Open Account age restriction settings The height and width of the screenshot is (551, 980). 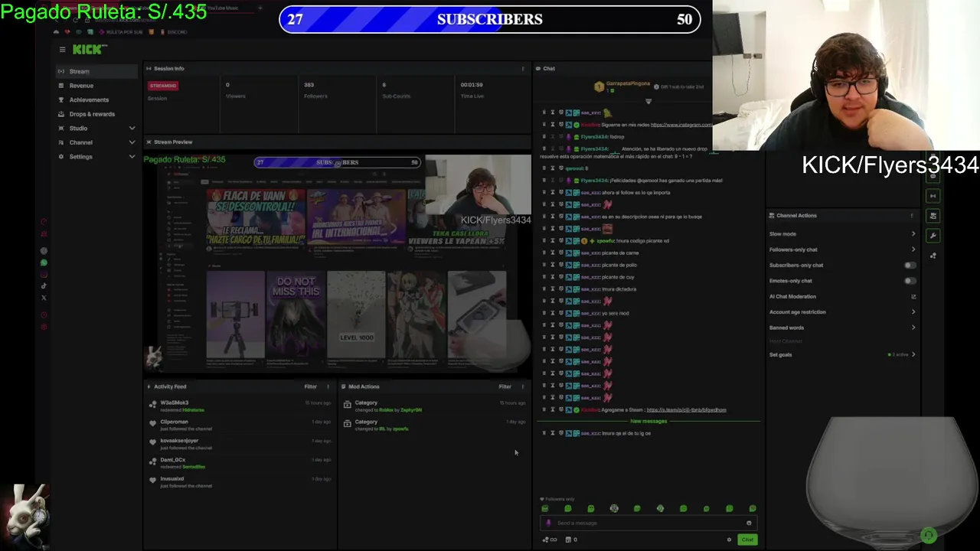click(842, 312)
